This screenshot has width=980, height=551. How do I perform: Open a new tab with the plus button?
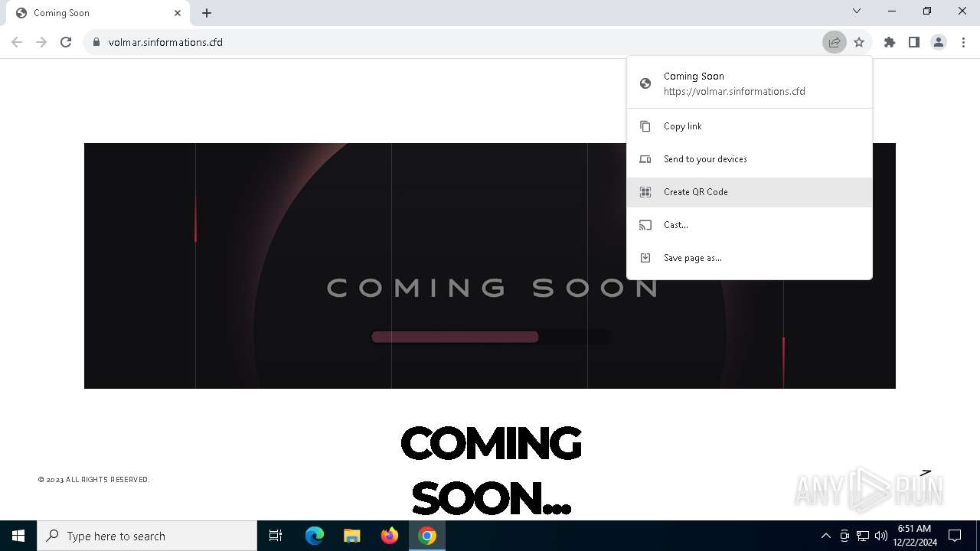207,13
